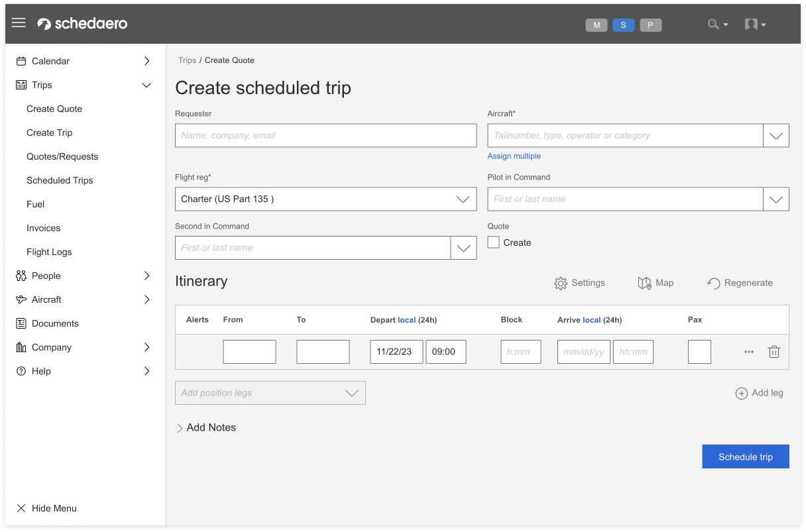806x532 pixels.
Task: Toggle the S mode pill
Action: pyautogui.click(x=623, y=25)
